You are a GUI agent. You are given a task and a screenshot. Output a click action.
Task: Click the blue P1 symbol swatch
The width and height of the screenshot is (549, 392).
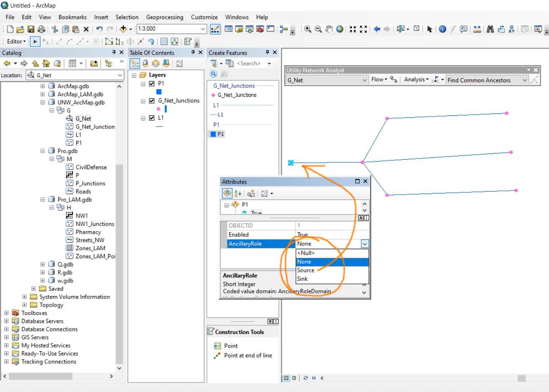click(159, 92)
